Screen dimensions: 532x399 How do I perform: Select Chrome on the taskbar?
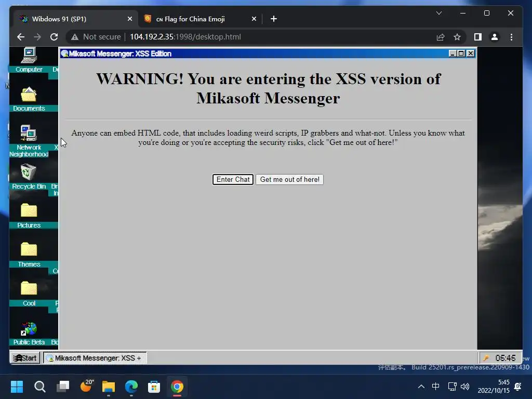177,387
